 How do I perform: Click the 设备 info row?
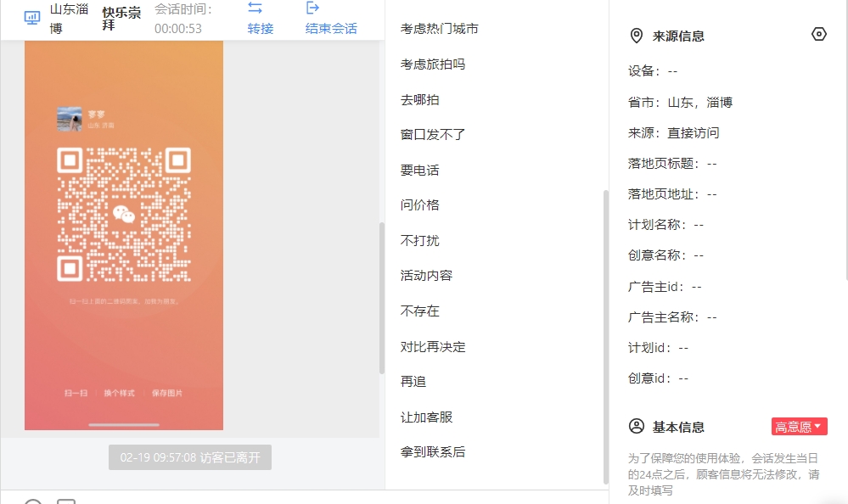tap(652, 71)
